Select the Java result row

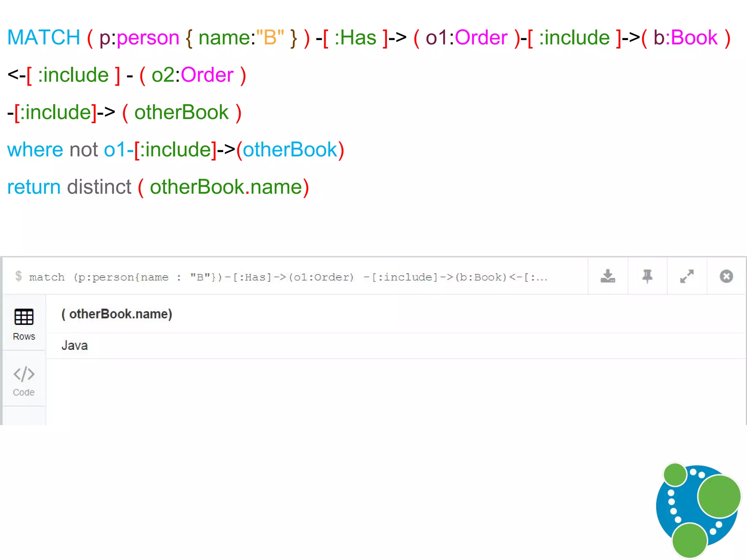tap(396, 346)
